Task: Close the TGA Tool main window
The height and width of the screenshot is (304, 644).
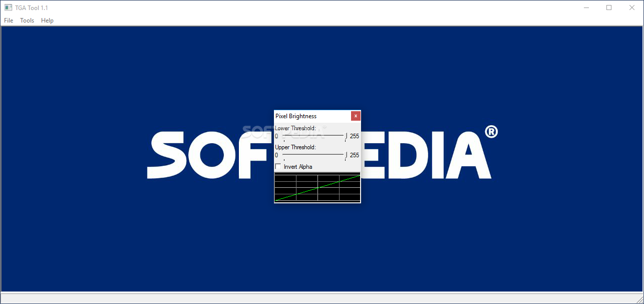Action: tap(632, 8)
